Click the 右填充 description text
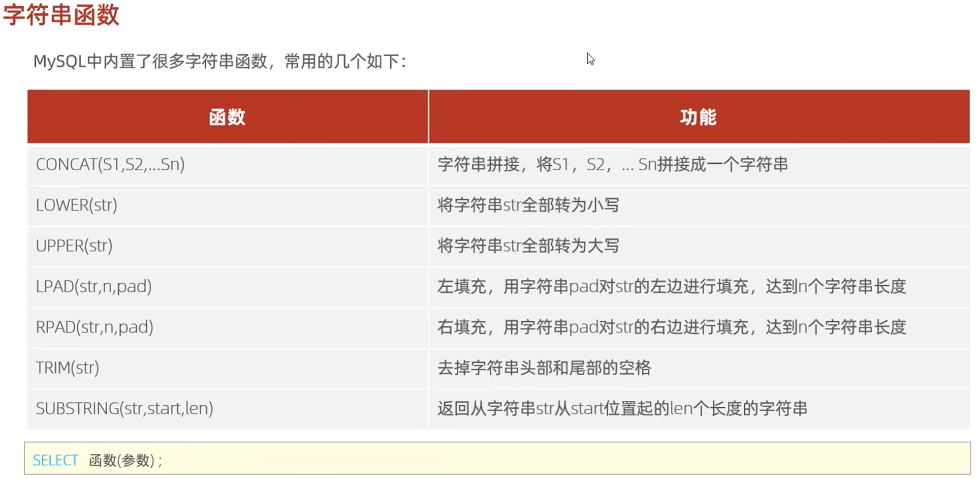980x479 pixels. (671, 327)
